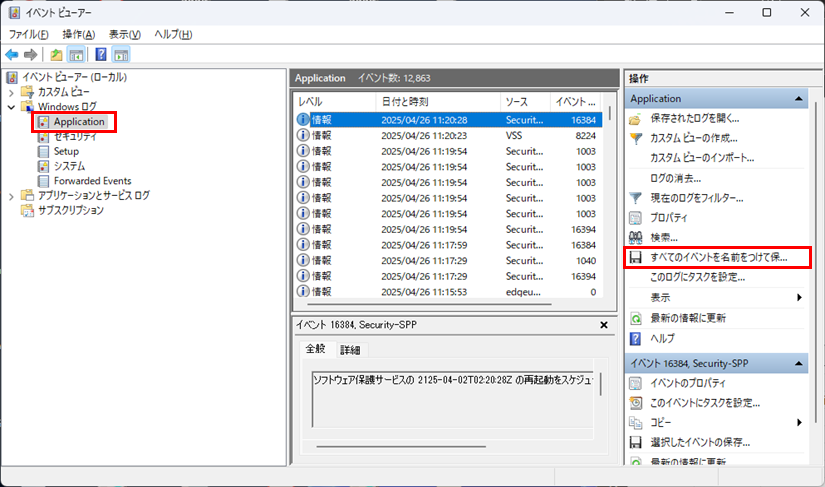Click the info icon of the 11:20:28 event

(303, 120)
